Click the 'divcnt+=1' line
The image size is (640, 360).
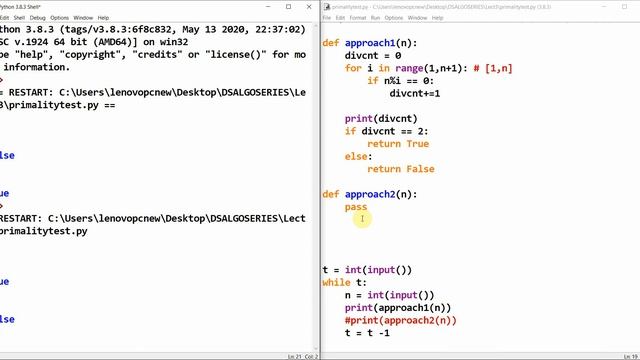click(x=415, y=93)
